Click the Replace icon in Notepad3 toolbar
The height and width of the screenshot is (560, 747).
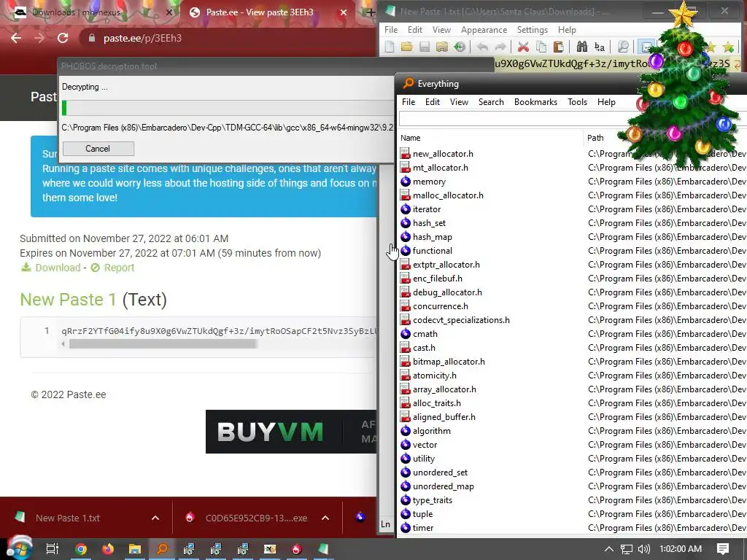(x=600, y=47)
